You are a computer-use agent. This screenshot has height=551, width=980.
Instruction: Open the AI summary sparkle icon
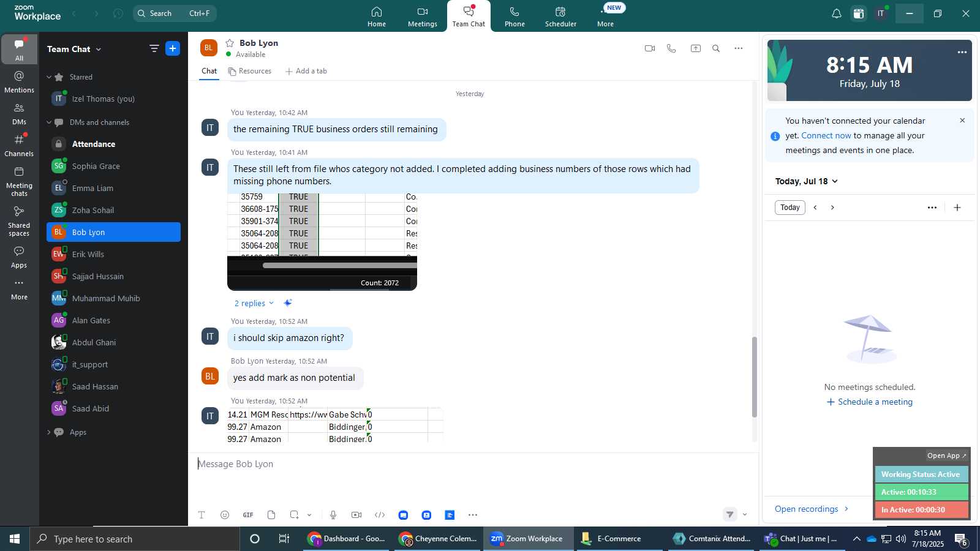288,303
